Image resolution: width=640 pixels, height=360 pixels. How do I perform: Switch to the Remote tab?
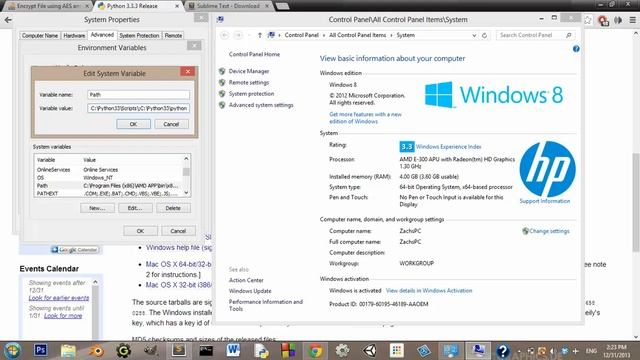pos(173,36)
